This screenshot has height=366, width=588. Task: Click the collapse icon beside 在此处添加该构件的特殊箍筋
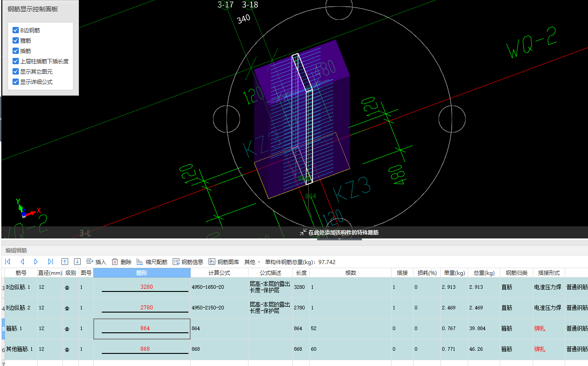click(304, 232)
